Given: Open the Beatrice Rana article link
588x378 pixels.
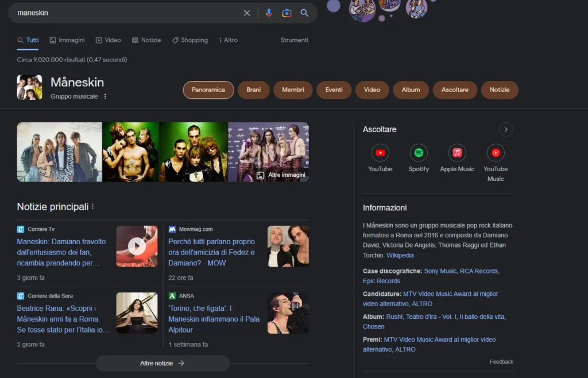Looking at the screenshot, I should (63, 319).
